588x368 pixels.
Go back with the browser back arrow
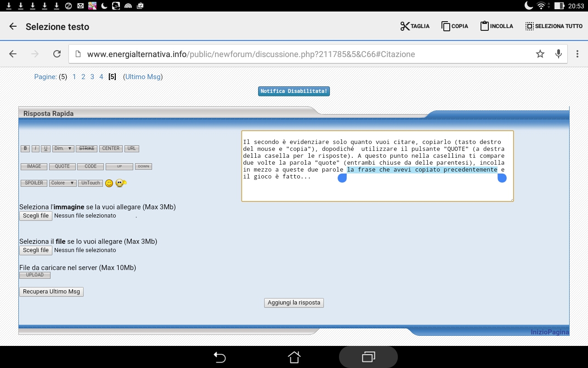13,54
